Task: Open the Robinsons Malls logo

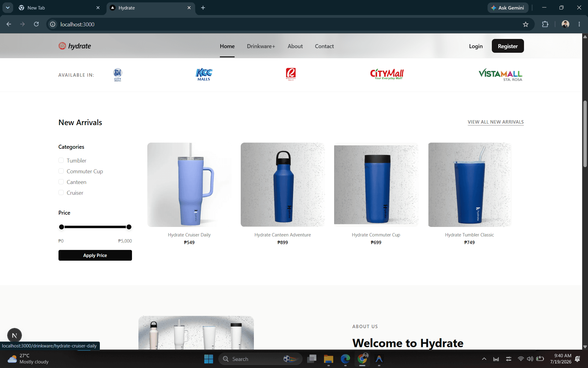Action: point(291,74)
